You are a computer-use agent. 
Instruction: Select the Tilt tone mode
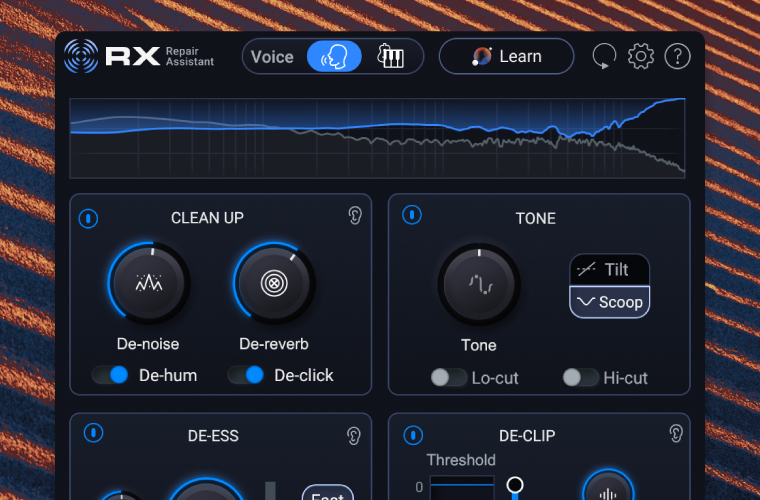(x=609, y=270)
